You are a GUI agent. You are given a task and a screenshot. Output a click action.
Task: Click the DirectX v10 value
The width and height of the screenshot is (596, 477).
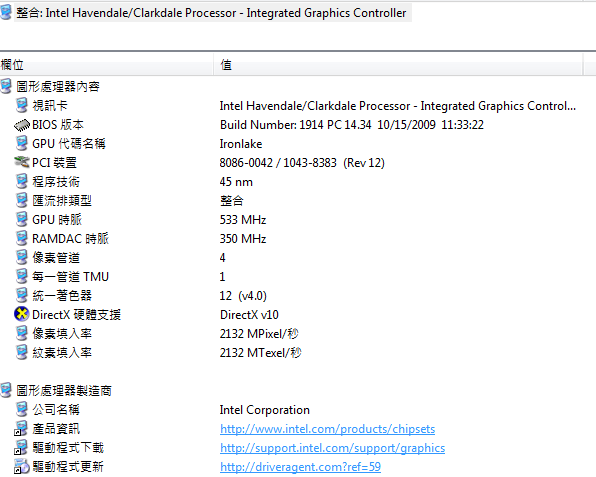point(249,315)
